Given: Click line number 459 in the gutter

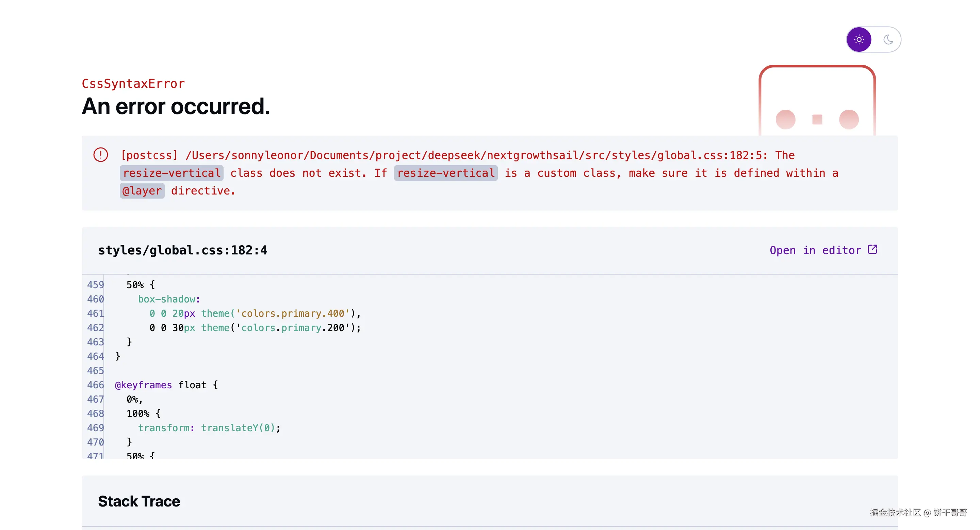Looking at the screenshot, I should [95, 285].
